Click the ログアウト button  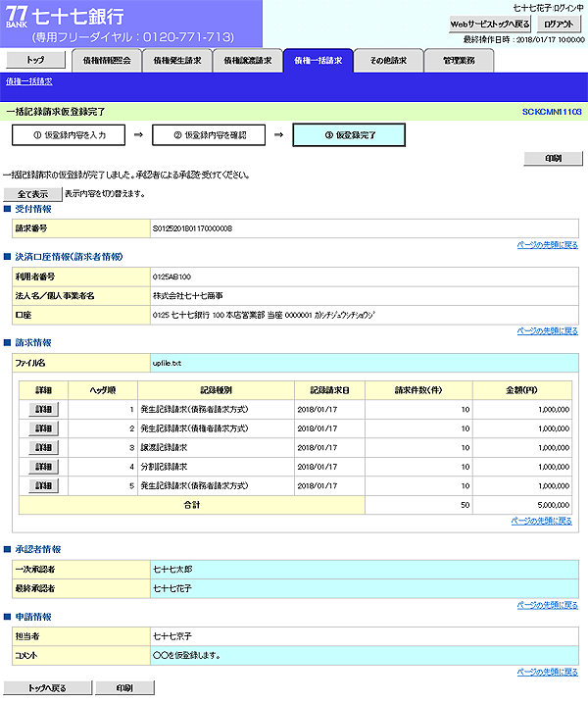559,25
